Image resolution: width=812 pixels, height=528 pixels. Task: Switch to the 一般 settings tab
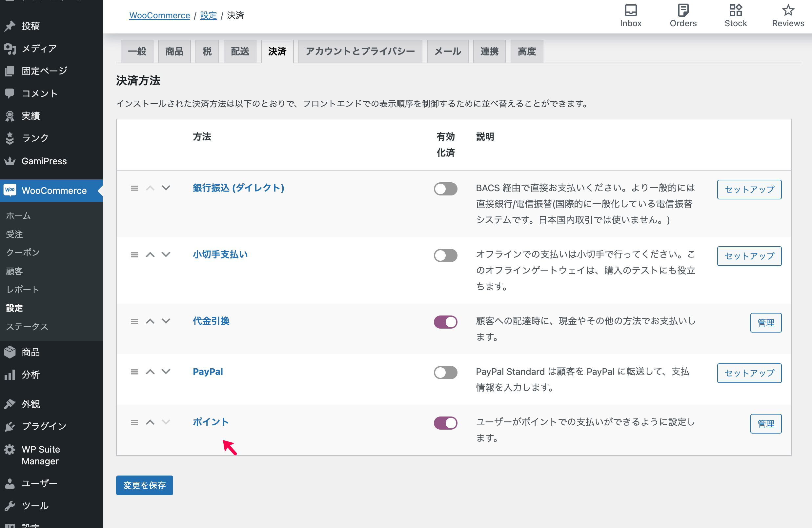click(137, 51)
